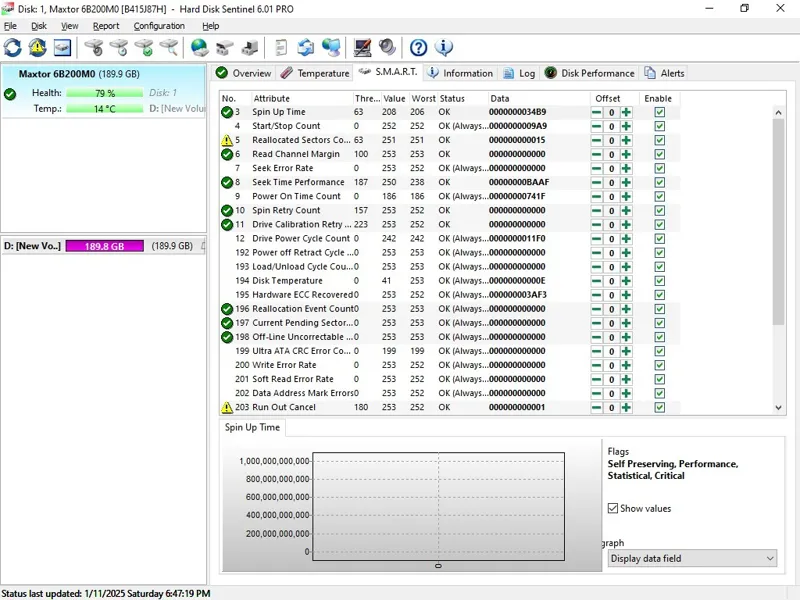Uncheck Enable for Reallocated Sectors Count
800x600 pixels.
tap(659, 140)
